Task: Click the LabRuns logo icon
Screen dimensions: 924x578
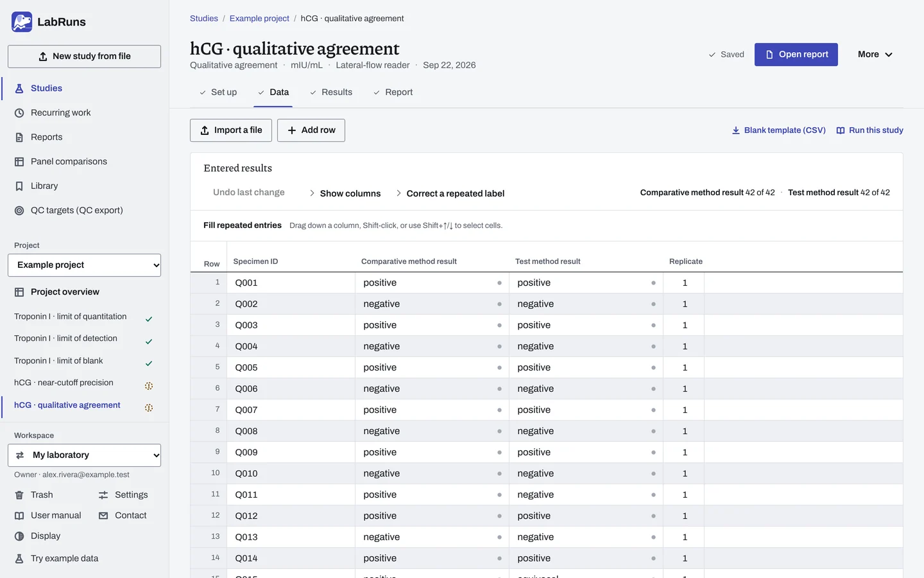Action: point(22,22)
